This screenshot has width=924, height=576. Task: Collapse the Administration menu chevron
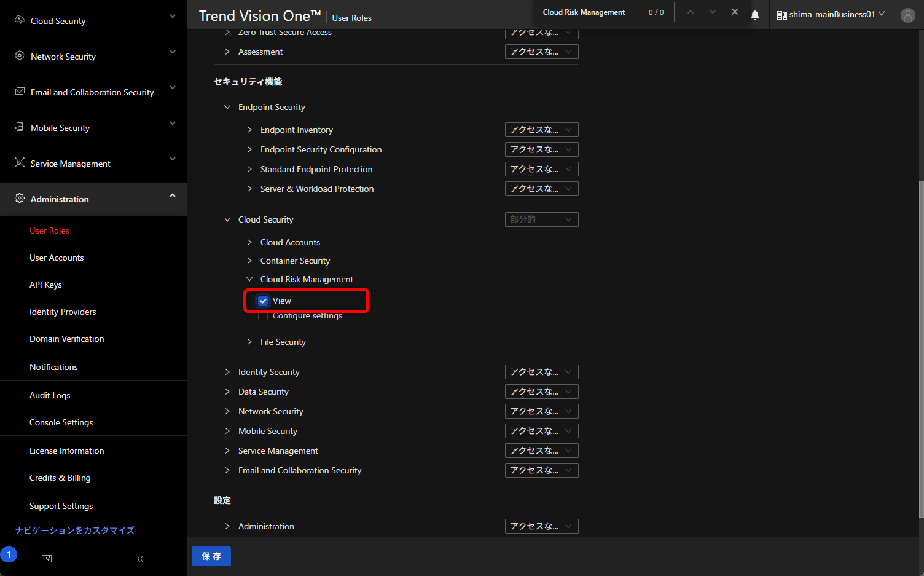(x=173, y=195)
